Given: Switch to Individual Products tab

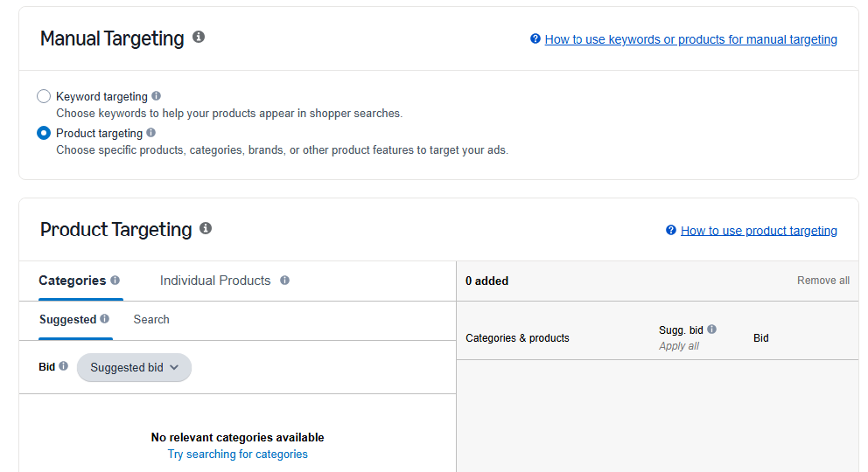Looking at the screenshot, I should [x=215, y=281].
